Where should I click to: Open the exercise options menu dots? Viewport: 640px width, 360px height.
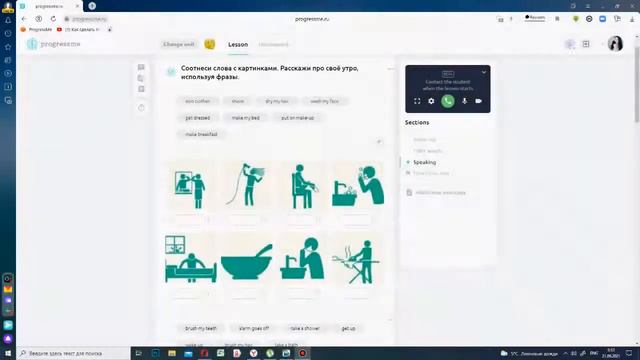click(391, 69)
